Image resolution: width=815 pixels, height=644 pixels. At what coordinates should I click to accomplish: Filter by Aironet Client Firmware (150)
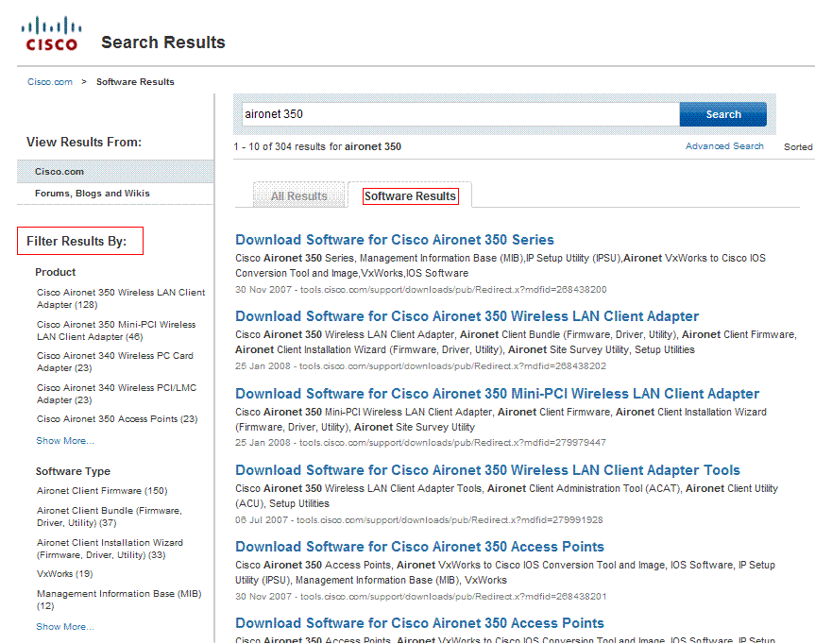102,491
